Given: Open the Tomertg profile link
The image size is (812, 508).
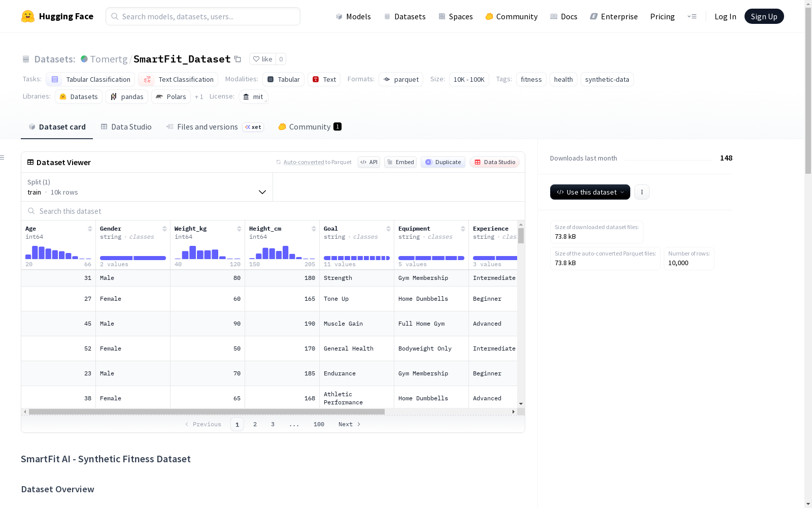Looking at the screenshot, I should click(x=109, y=59).
